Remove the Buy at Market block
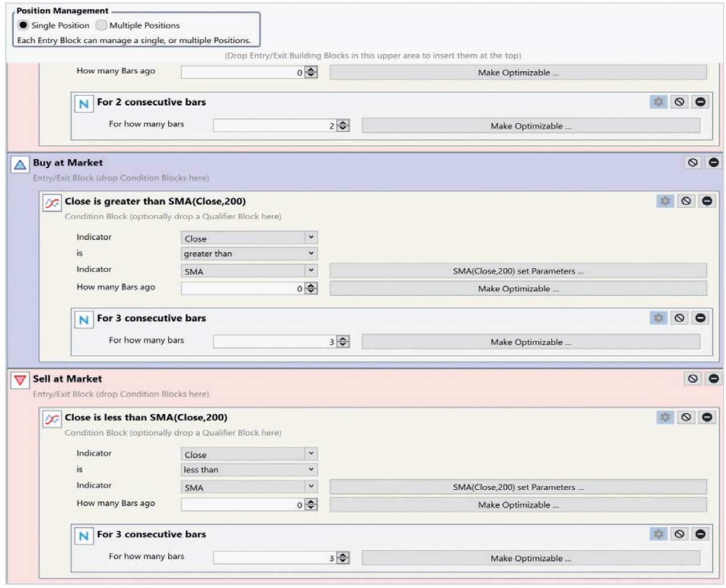726x588 pixels. 713,163
